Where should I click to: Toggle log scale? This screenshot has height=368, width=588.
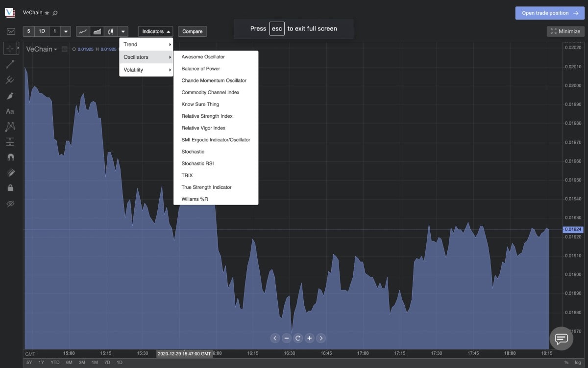tap(578, 363)
